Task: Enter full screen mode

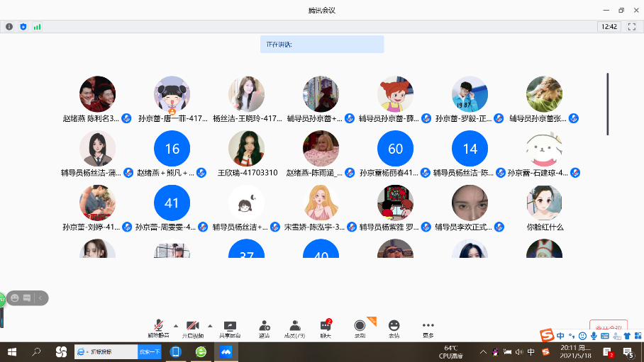Action: pos(631,26)
